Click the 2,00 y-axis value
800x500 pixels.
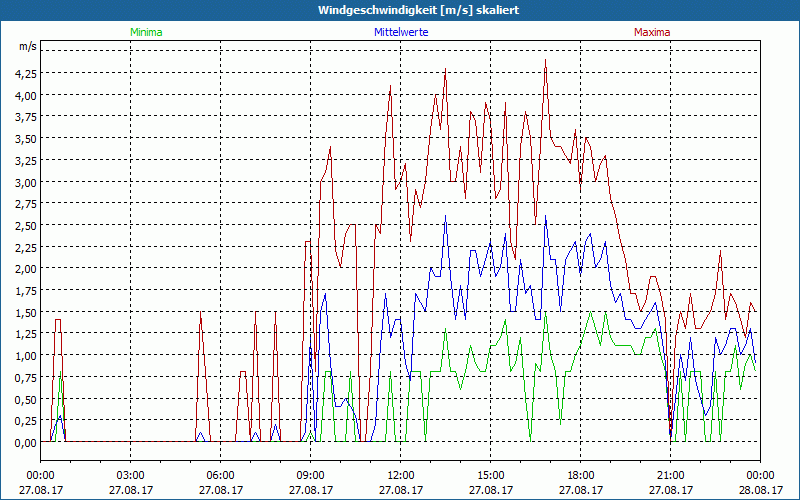[x=26, y=268]
